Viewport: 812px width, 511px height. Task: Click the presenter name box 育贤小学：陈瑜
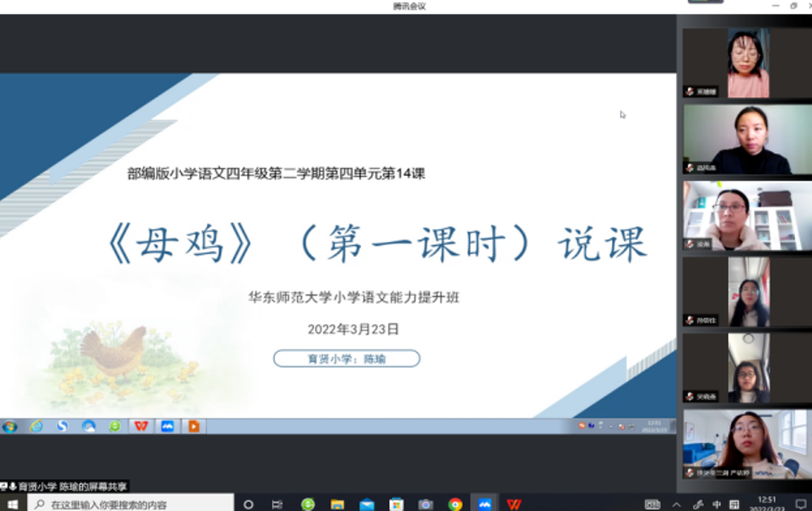347,358
